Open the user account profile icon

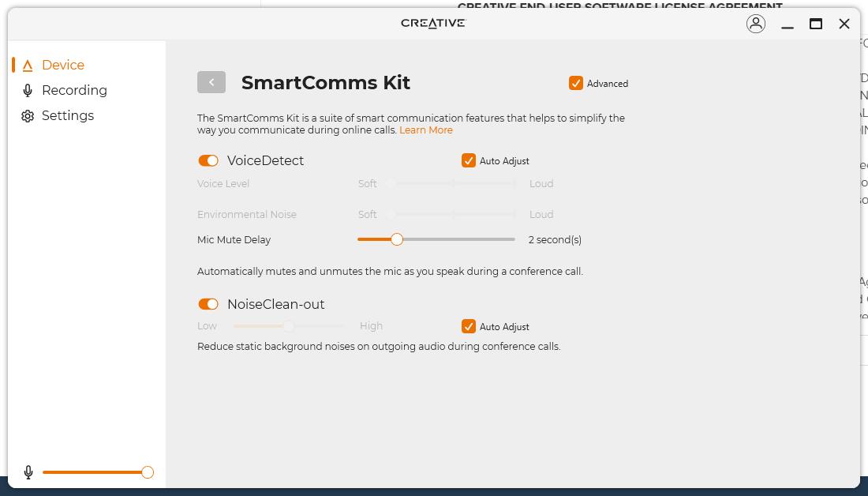click(755, 24)
